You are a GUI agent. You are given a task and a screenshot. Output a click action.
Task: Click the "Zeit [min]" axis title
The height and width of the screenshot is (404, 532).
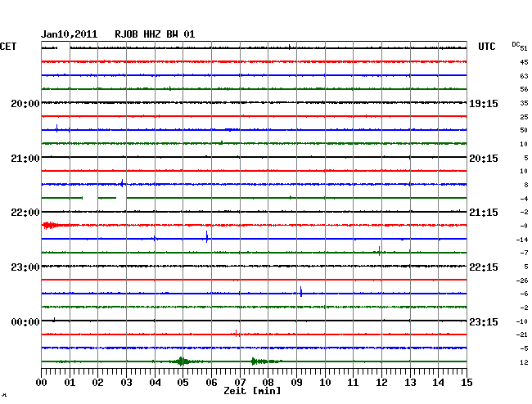[252, 391]
